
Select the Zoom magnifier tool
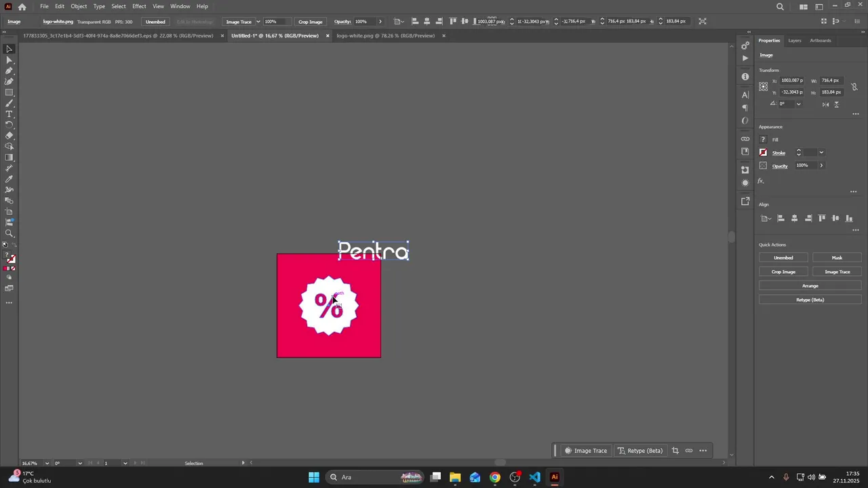pos(9,233)
